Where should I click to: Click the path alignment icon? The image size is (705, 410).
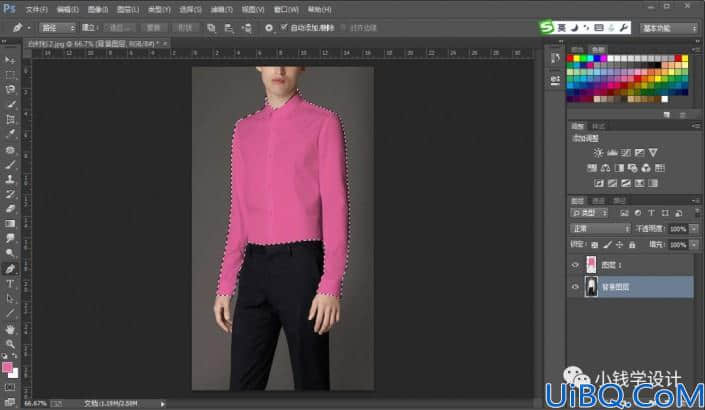(x=229, y=28)
